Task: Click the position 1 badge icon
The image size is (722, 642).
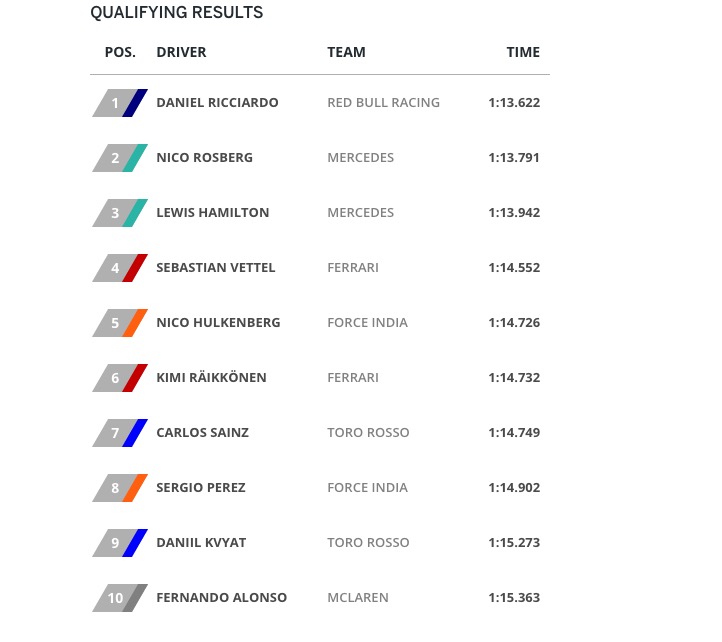Action: (120, 103)
